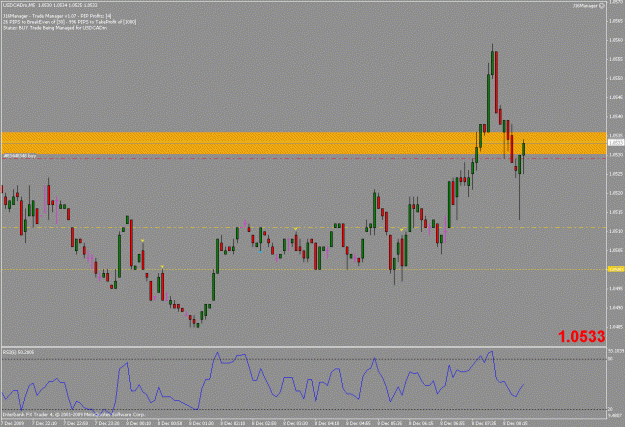Viewport: 625px width, 427px height.
Task: Click the RSI(6) indicator label
Action: (18, 352)
